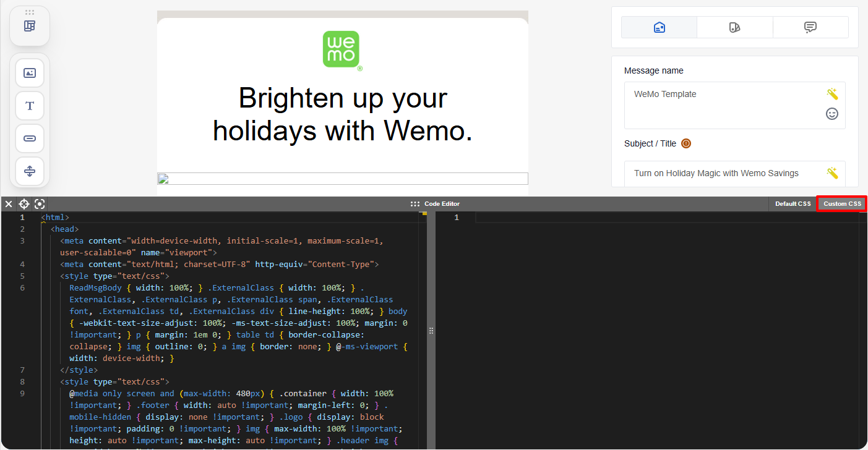Select the text block tool
The height and width of the screenshot is (450, 868).
(30, 106)
